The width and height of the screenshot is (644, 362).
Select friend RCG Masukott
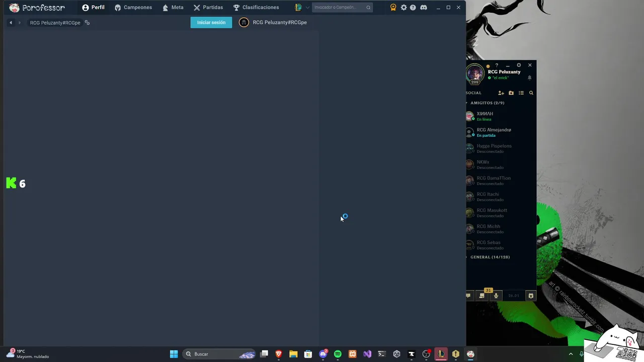(501, 213)
